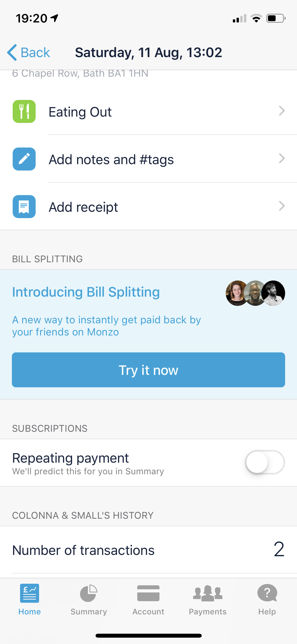Tap the Add receipt label
The width and height of the screenshot is (297, 644).
click(x=83, y=207)
